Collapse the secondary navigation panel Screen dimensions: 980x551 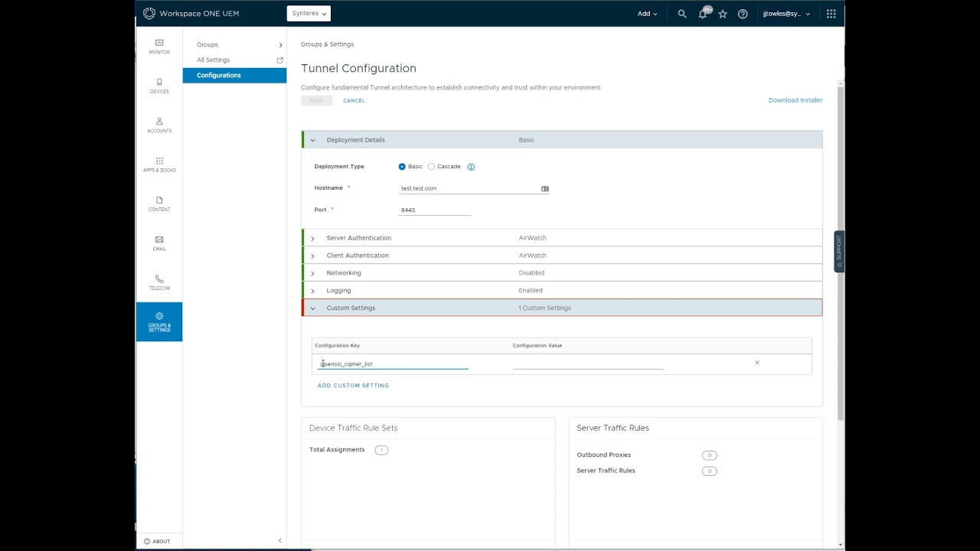click(x=279, y=540)
